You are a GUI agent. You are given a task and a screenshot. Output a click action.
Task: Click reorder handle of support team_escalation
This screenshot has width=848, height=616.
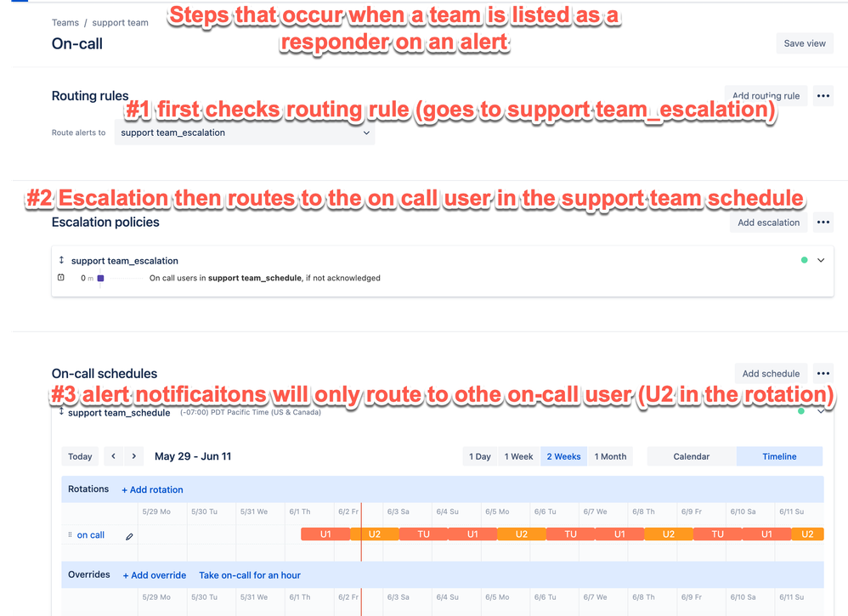[61, 260]
